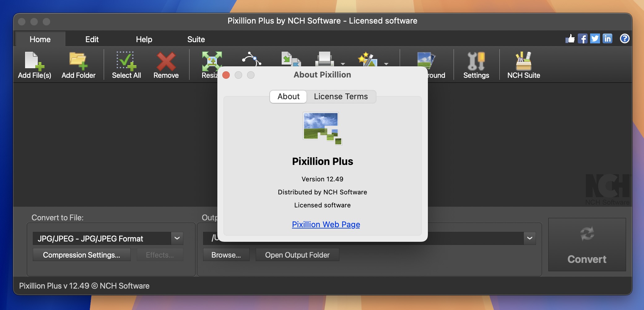This screenshot has width=644, height=310.
Task: Click the Convert button
Action: coord(587,245)
